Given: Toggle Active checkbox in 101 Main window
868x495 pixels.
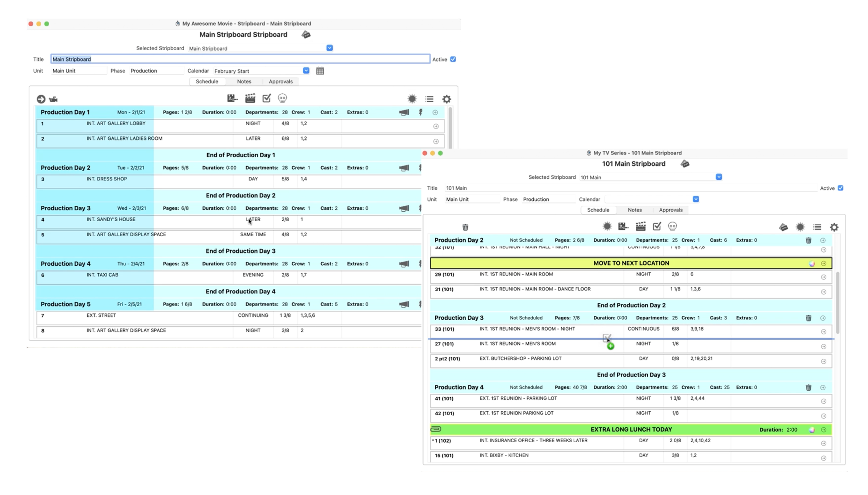Looking at the screenshot, I should point(840,188).
